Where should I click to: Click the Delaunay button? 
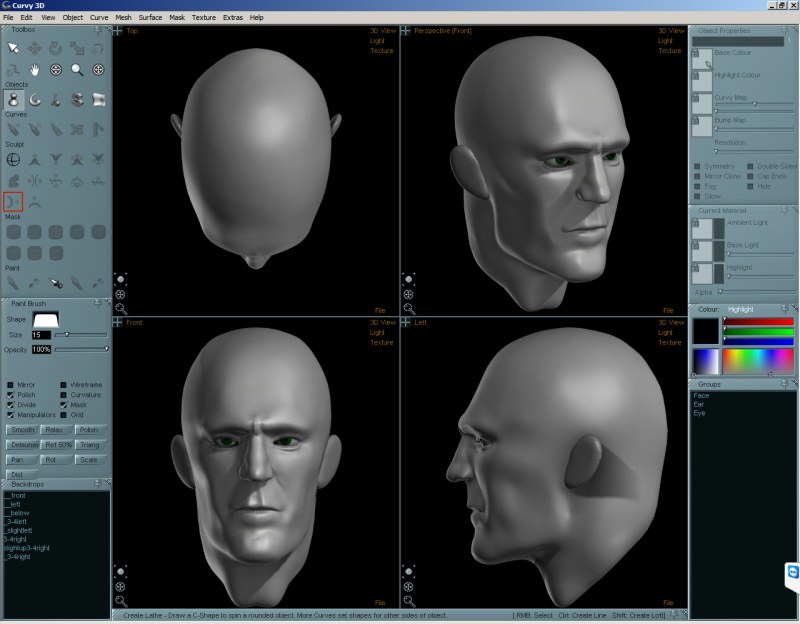pyautogui.click(x=23, y=444)
